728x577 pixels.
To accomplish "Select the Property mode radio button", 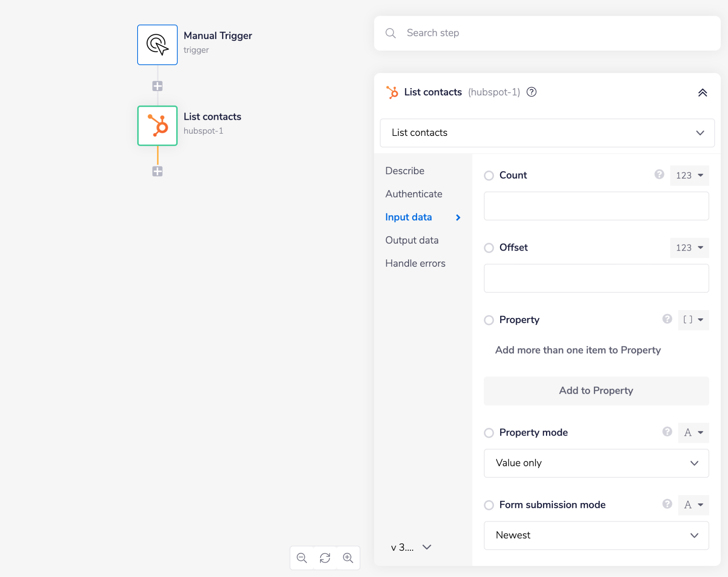I will click(489, 433).
